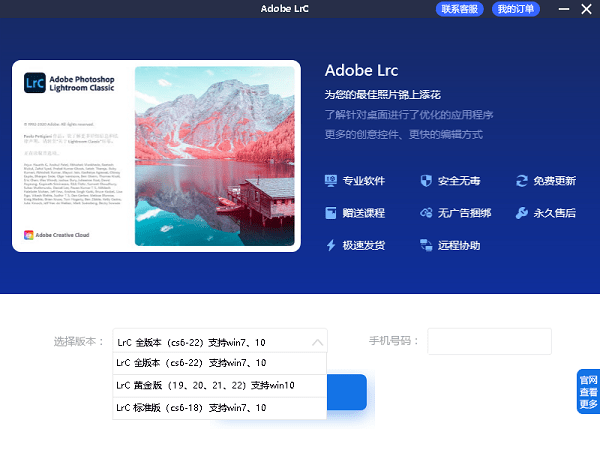Minimize the Adobe LrC window

[562, 9]
